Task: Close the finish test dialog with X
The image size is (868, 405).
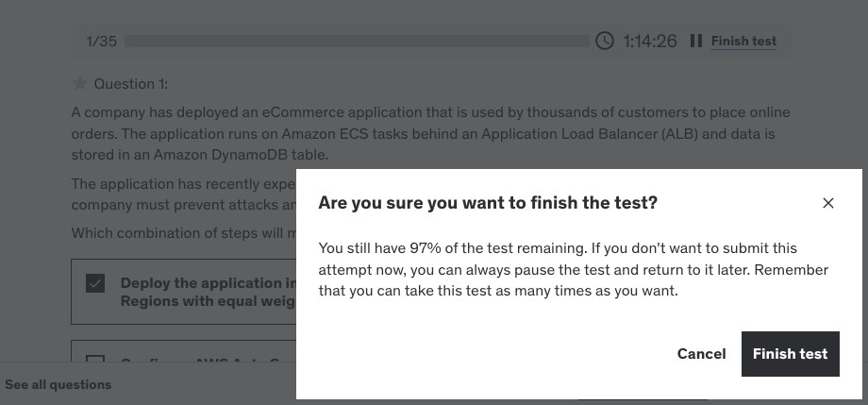Action: click(828, 203)
